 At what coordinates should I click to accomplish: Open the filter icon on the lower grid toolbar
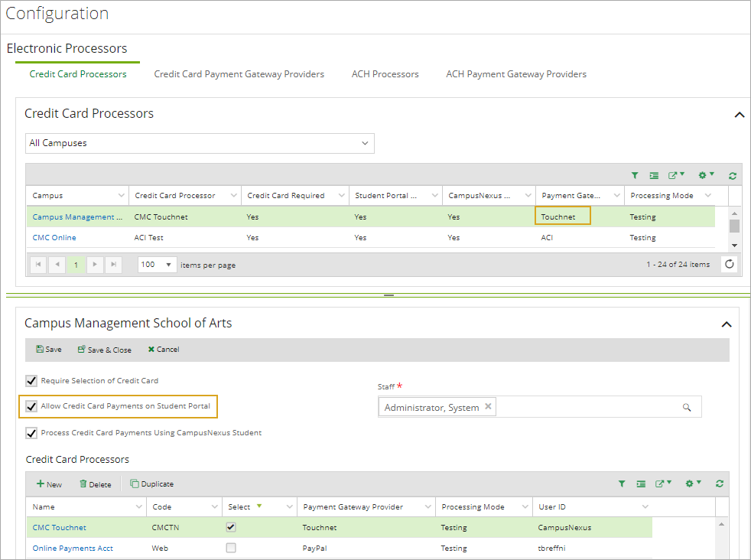[x=622, y=483]
